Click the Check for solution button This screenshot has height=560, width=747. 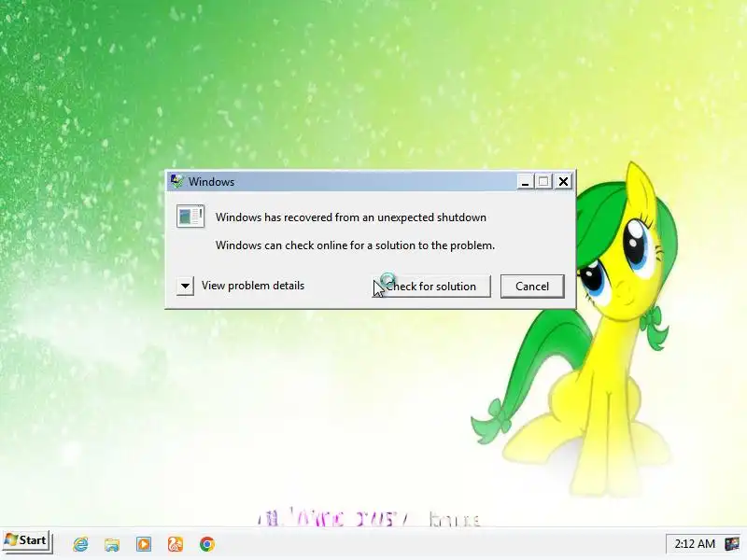pos(431,287)
